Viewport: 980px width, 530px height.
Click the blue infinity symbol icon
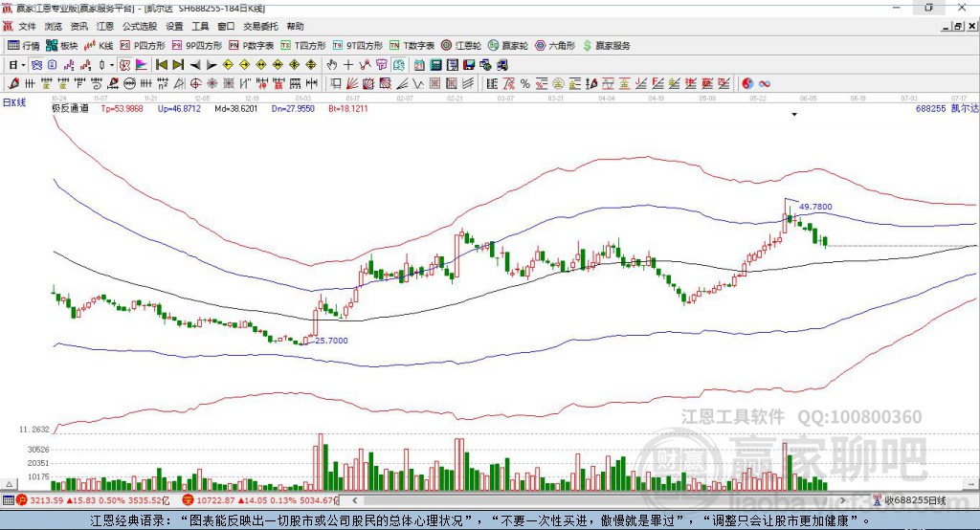pyautogui.click(x=765, y=84)
